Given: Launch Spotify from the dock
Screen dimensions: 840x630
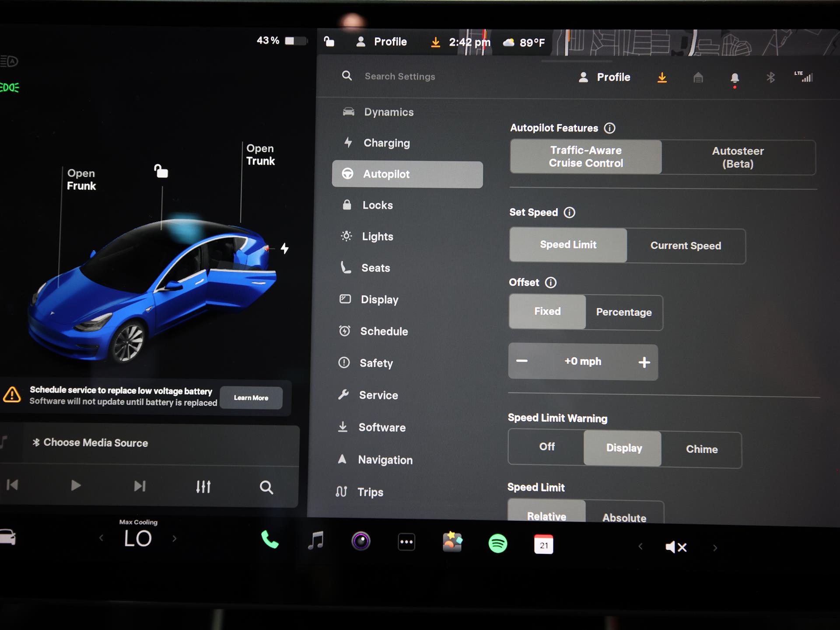Looking at the screenshot, I should tap(498, 544).
